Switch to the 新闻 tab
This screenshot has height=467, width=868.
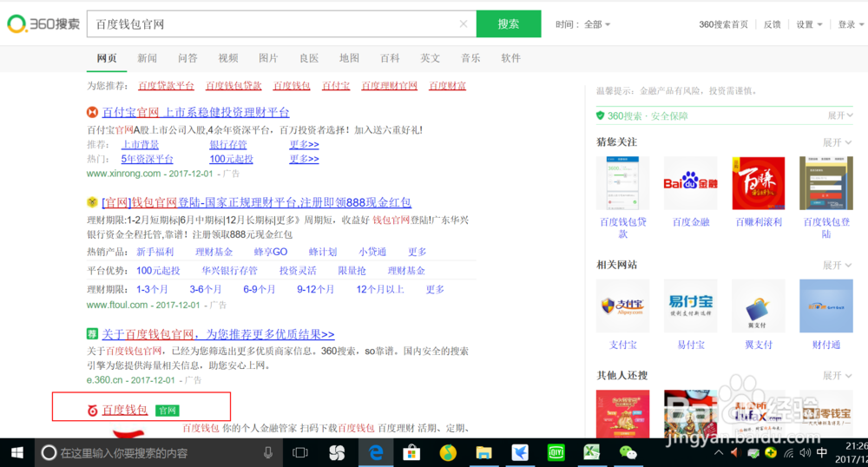click(x=148, y=58)
